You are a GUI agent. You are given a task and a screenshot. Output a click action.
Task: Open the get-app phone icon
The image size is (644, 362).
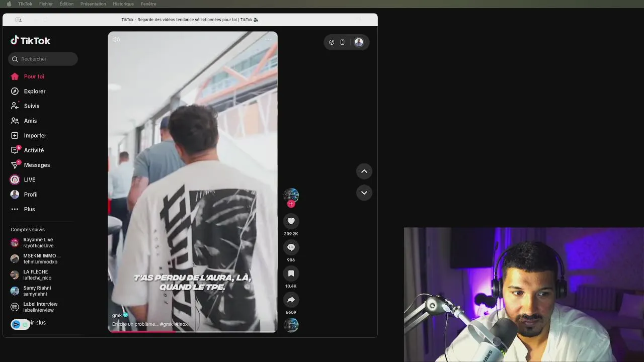[x=342, y=42]
